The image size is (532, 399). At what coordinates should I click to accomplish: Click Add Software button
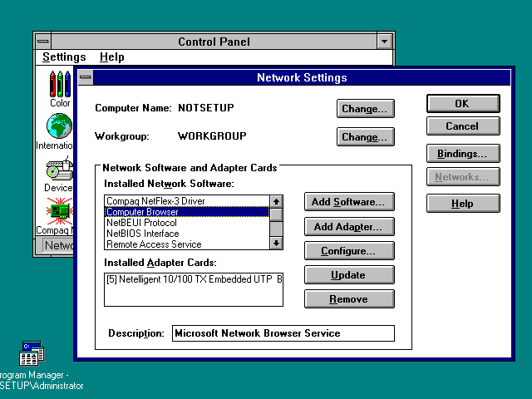point(349,202)
